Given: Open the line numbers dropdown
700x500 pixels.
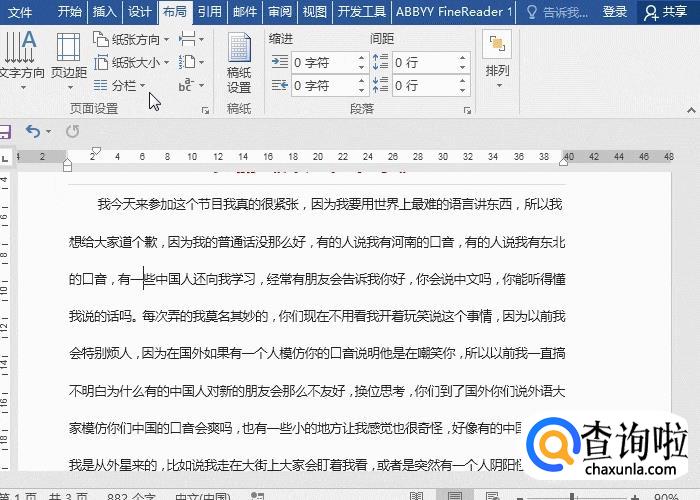Looking at the screenshot, I should tap(192, 62).
